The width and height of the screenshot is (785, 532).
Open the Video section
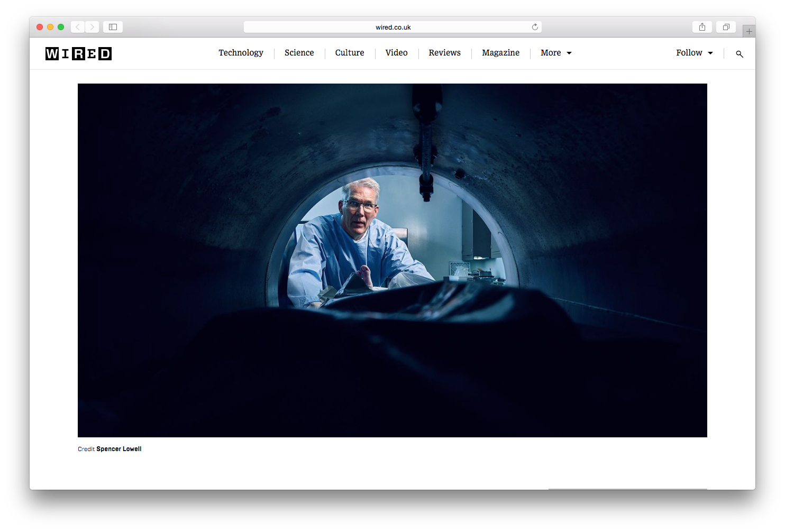397,53
